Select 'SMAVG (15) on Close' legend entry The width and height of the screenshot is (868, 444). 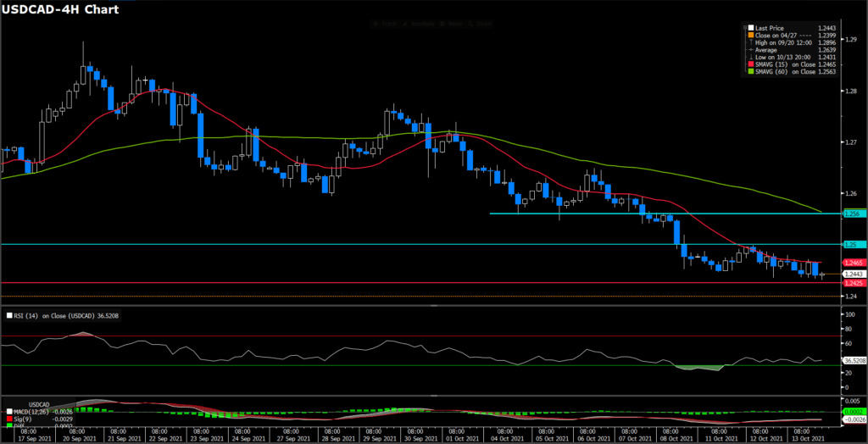click(786, 64)
